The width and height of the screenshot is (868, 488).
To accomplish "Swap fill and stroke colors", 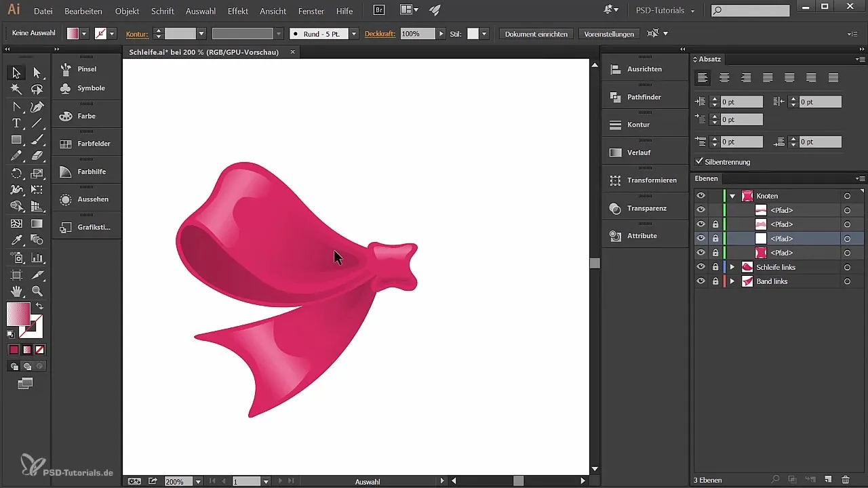I will 39,306.
